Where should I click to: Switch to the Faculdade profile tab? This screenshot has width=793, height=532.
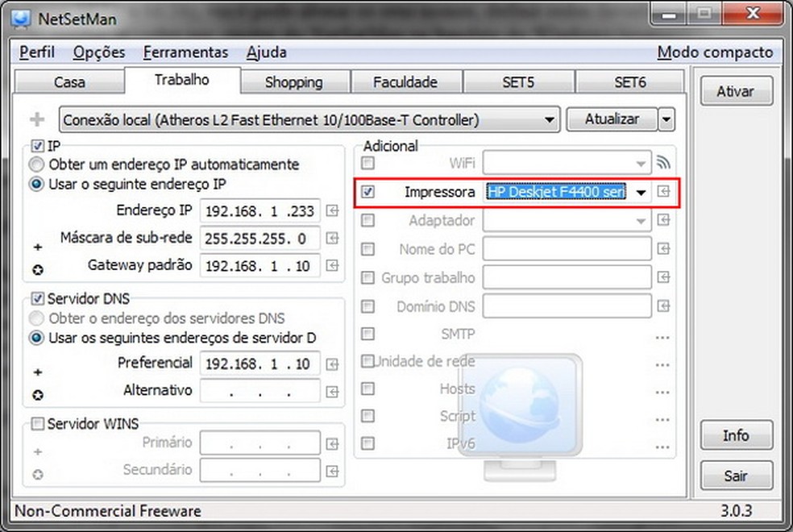tap(405, 82)
